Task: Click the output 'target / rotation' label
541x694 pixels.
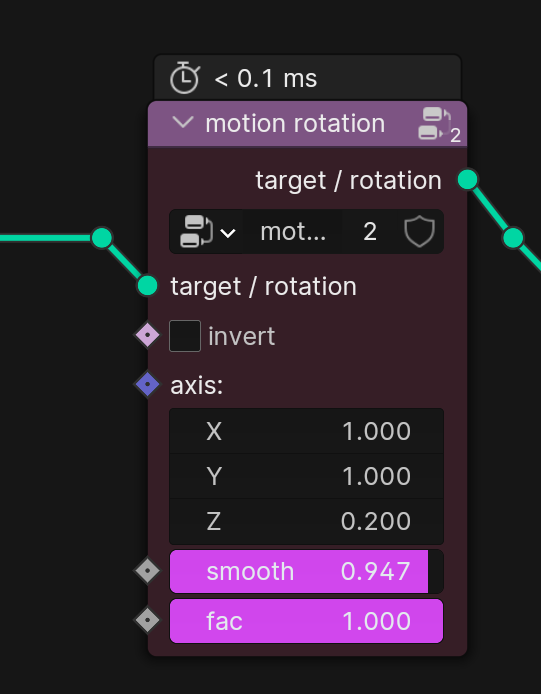Action: (x=348, y=181)
